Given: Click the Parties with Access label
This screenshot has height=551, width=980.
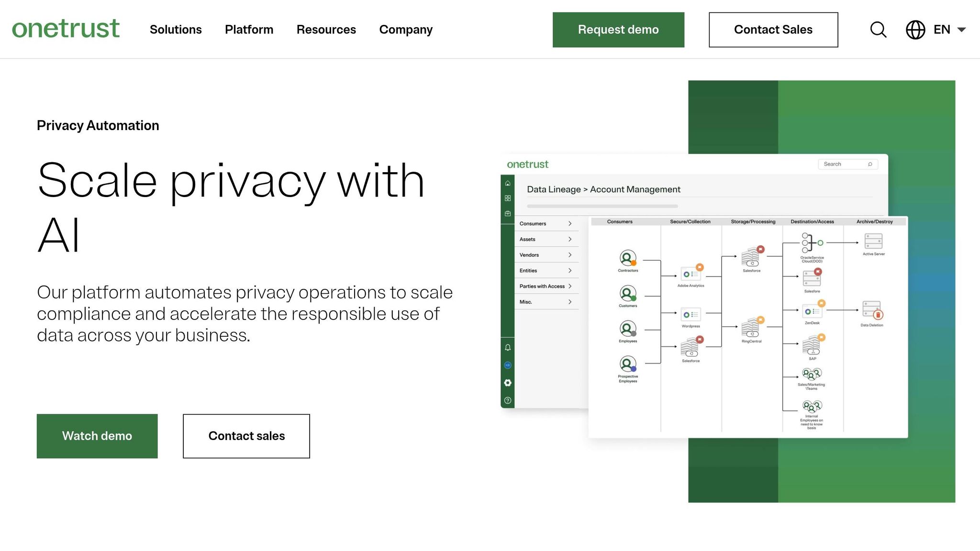Looking at the screenshot, I should [542, 286].
